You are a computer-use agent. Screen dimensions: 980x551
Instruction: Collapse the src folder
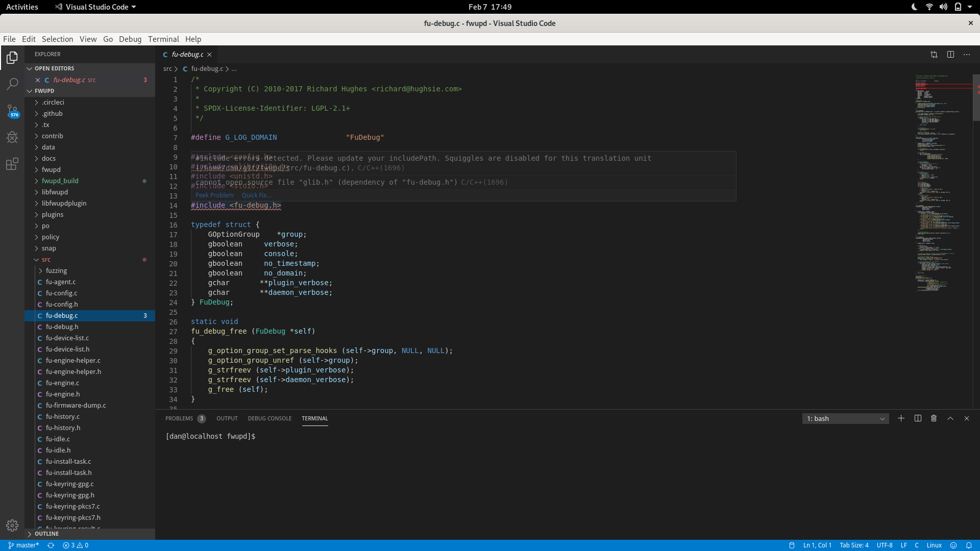click(x=90, y=260)
